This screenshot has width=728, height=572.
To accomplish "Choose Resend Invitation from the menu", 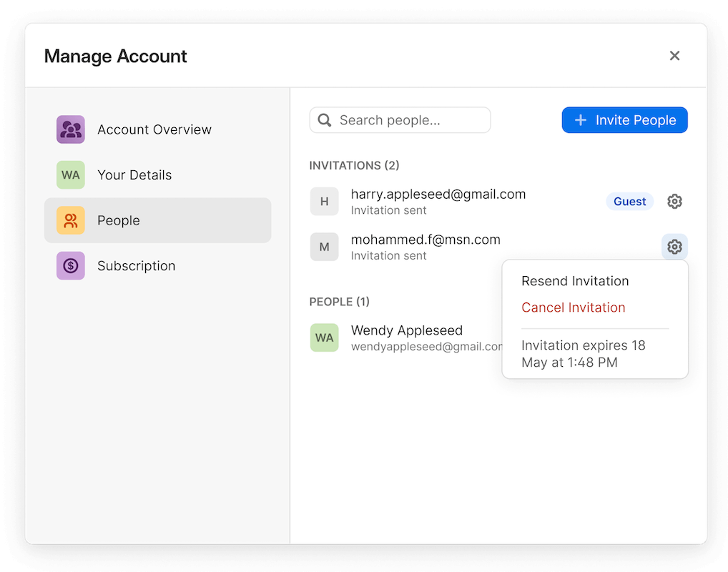I will click(x=575, y=281).
